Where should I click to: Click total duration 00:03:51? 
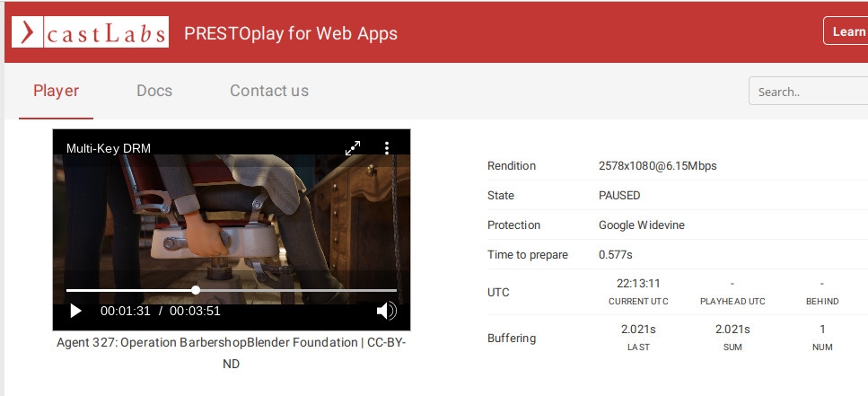[195, 311]
